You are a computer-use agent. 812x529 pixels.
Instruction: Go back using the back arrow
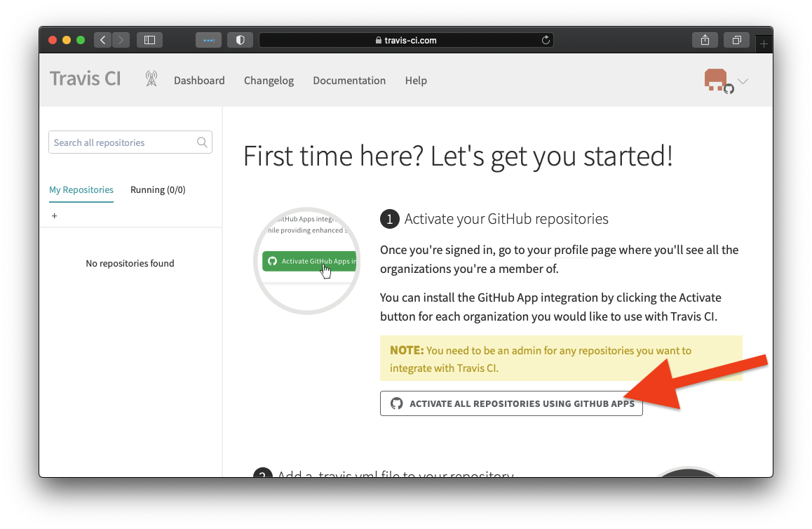click(103, 40)
